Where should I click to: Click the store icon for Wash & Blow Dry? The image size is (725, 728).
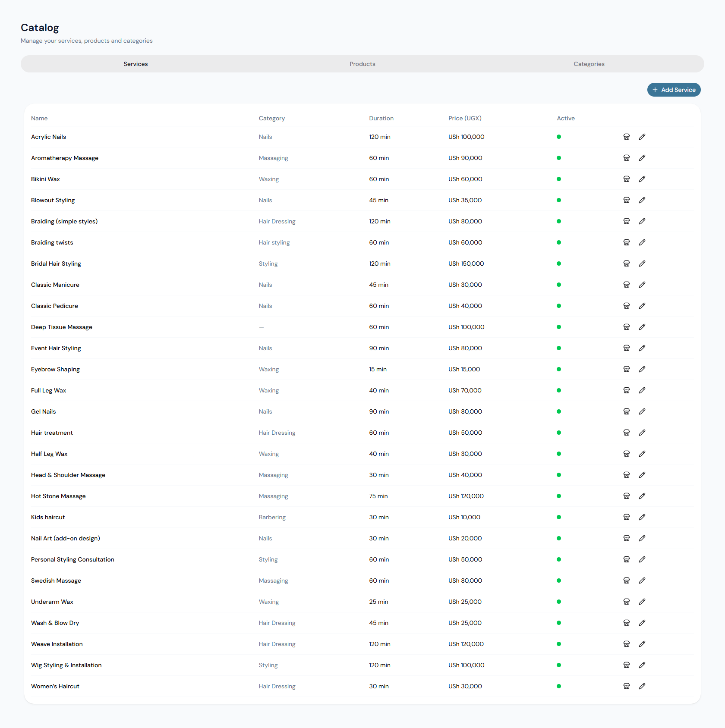(627, 623)
